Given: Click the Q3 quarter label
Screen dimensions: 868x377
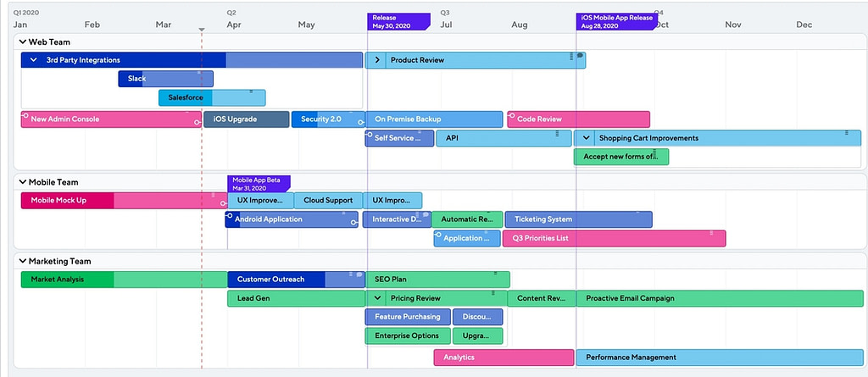Looking at the screenshot, I should [445, 12].
